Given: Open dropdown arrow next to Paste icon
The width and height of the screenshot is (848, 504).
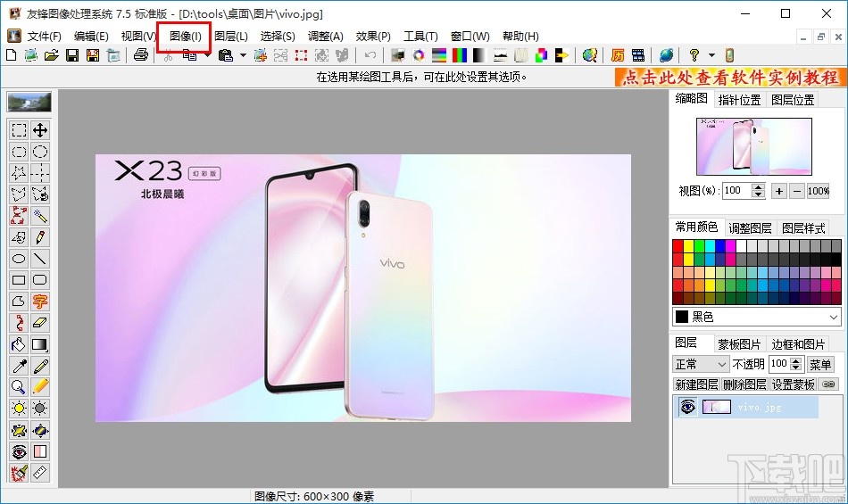Looking at the screenshot, I should pyautogui.click(x=243, y=55).
